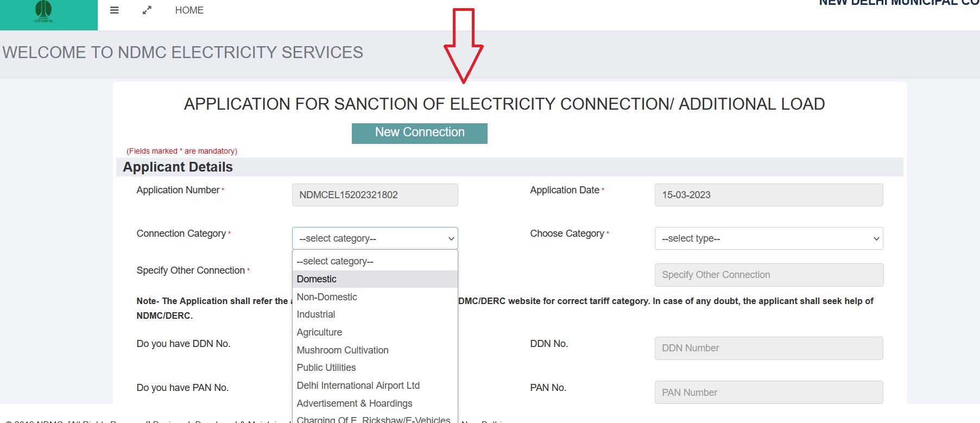Pick Delhi International Airport Ltd option

point(358,386)
